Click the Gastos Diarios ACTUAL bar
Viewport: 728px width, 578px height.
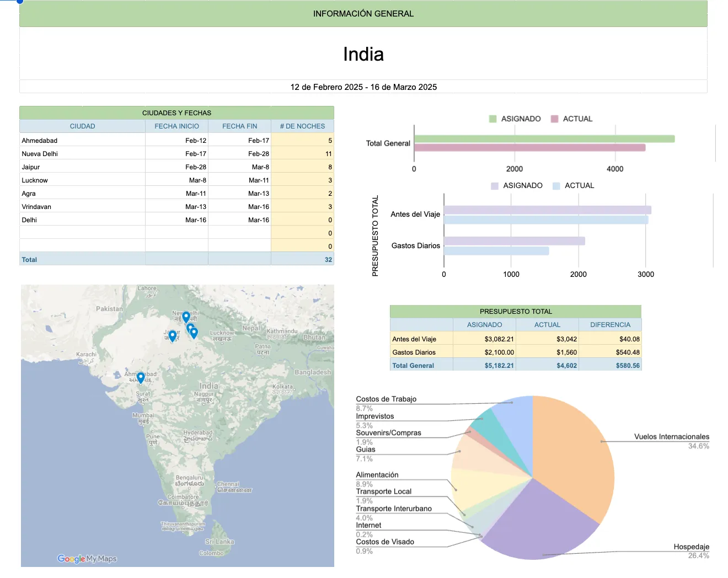click(x=496, y=251)
